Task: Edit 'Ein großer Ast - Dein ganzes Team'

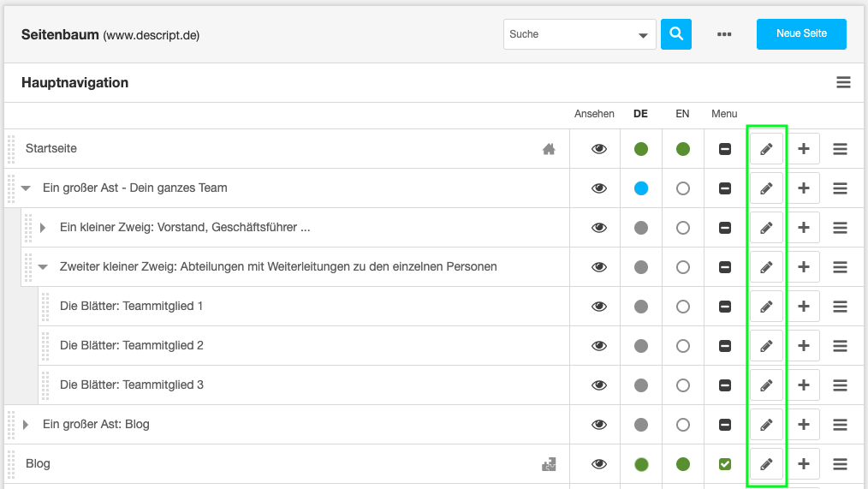Action: (766, 188)
